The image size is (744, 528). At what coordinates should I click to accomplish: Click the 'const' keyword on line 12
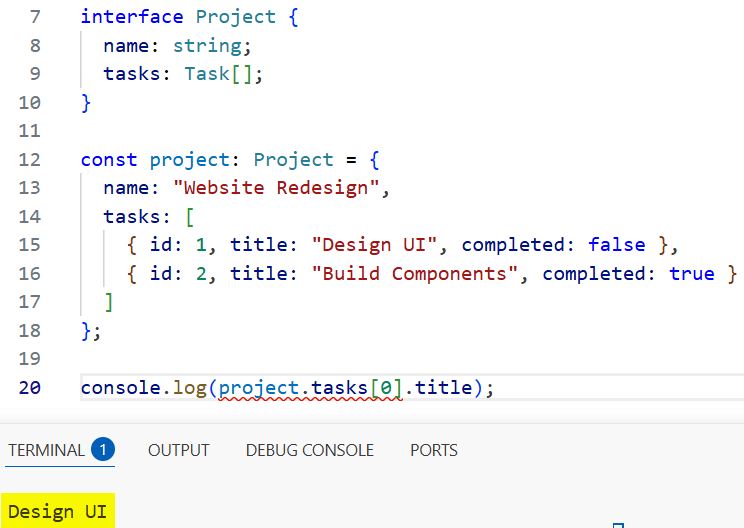(x=109, y=159)
